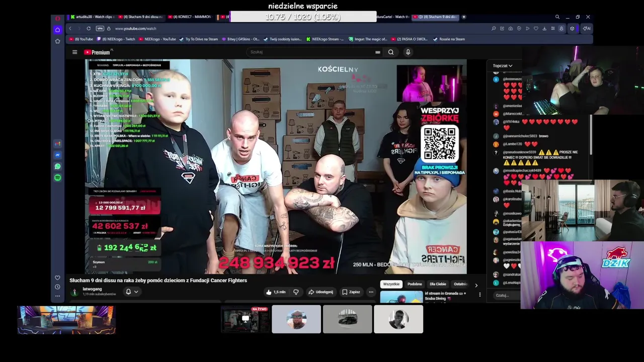Toggle the VPN badge in address bar
Screen dimensions: 644x362
pos(100,29)
